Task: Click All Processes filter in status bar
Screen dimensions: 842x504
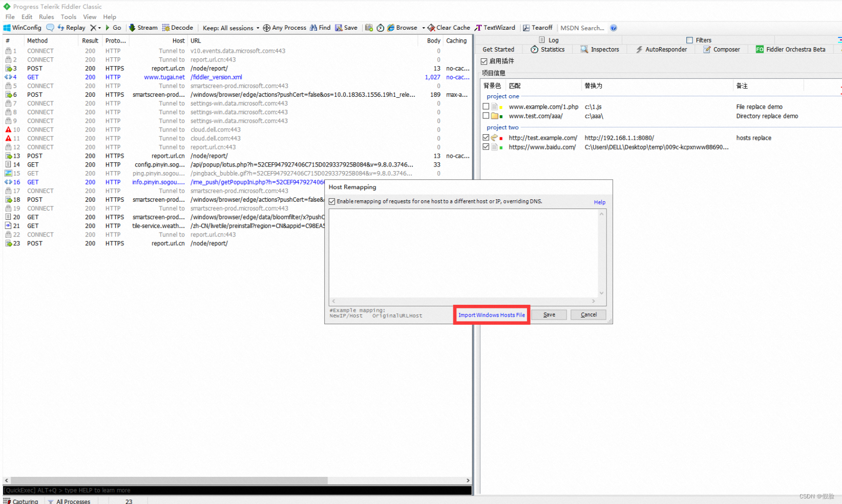Action: point(69,501)
